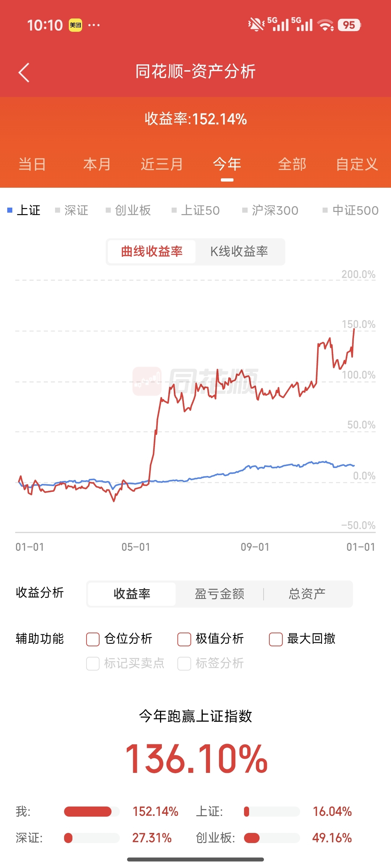Tap the back arrow icon
Screen dimensions: 391x868
click(24, 73)
